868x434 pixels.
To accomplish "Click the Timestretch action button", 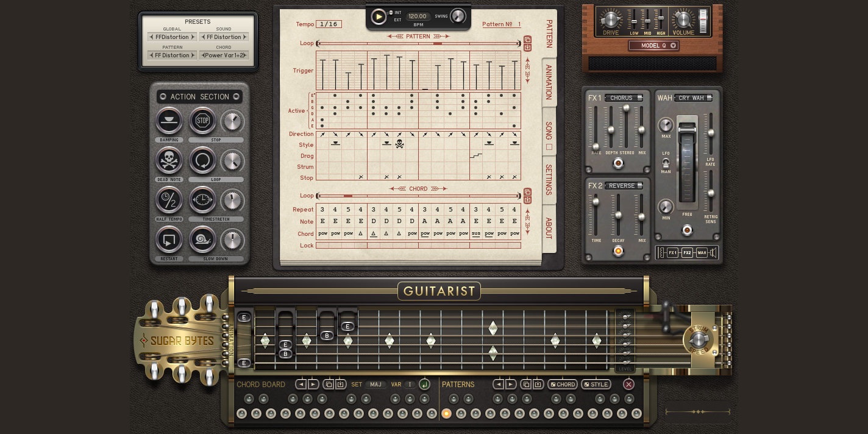I will click(x=202, y=201).
